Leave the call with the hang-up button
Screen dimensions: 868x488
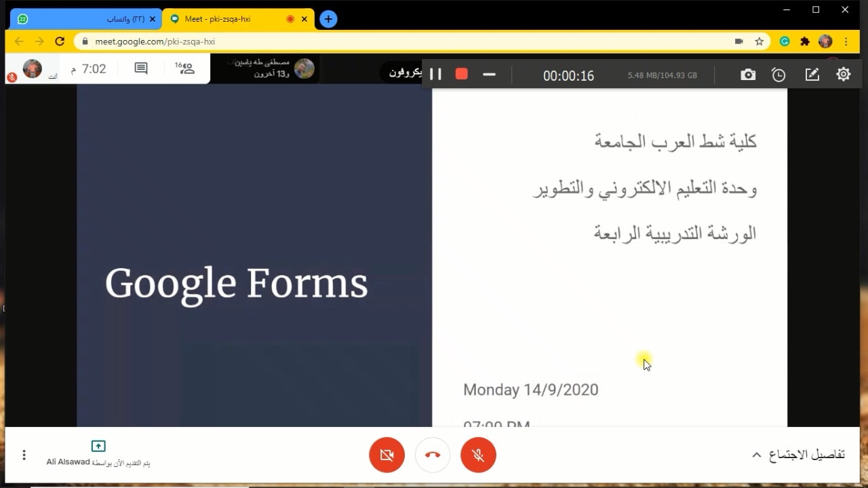(x=433, y=455)
